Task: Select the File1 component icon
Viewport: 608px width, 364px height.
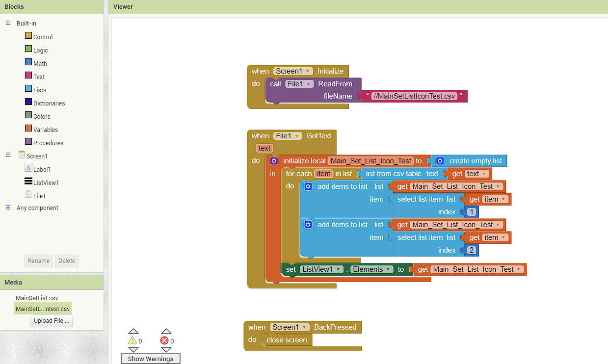Action: (x=28, y=194)
